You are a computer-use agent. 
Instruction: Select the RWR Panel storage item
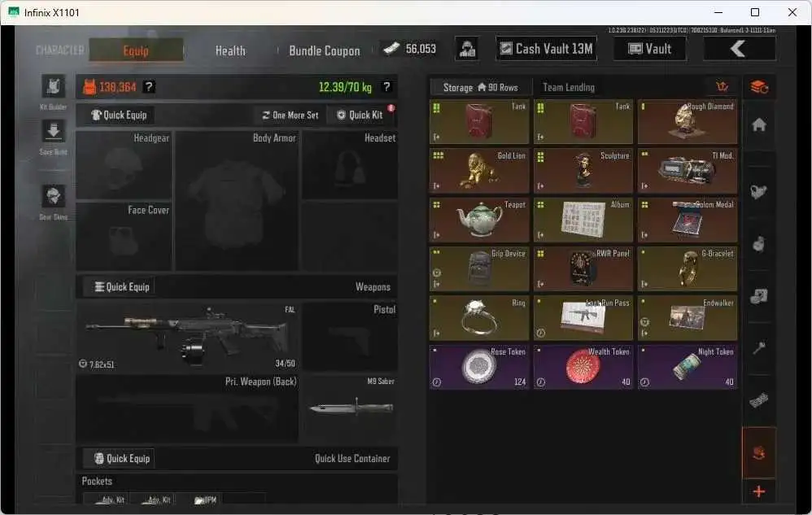coord(583,269)
